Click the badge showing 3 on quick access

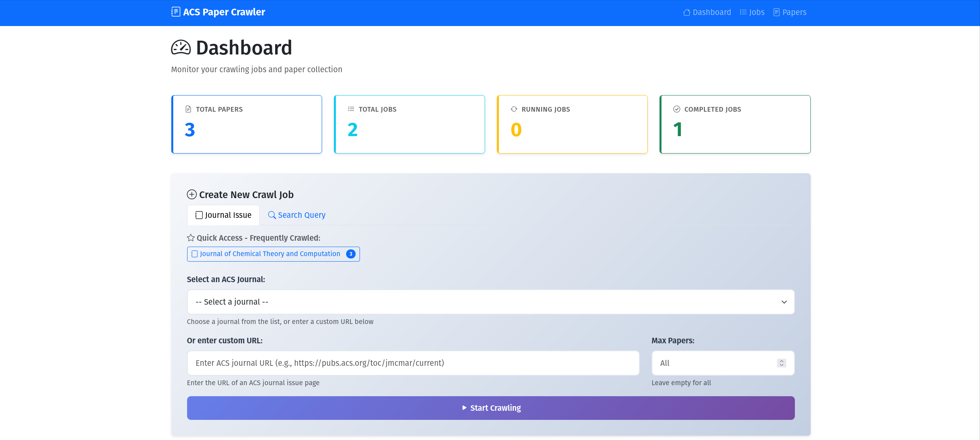(351, 254)
